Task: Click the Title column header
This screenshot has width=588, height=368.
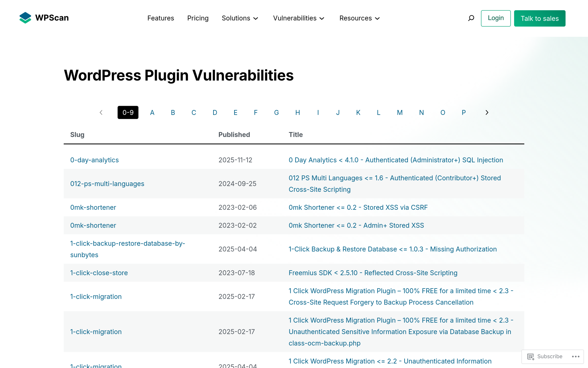Action: pos(295,135)
